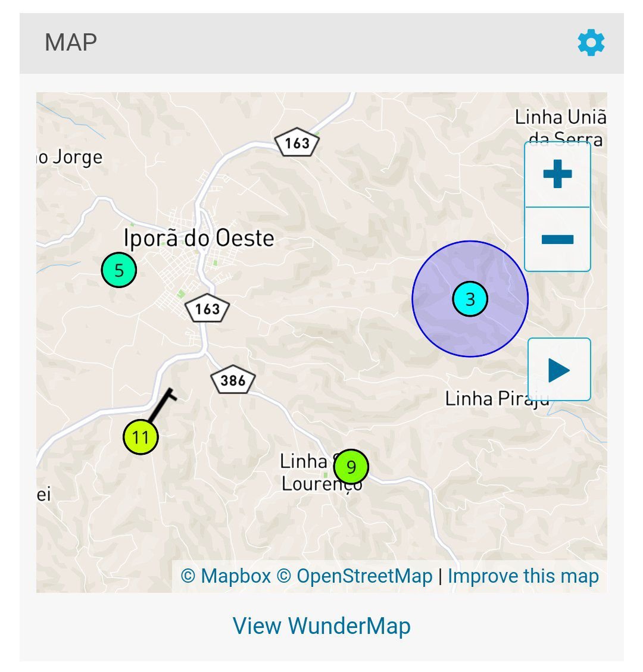Zoom out with the minus button
643x672 pixels.
pos(557,239)
